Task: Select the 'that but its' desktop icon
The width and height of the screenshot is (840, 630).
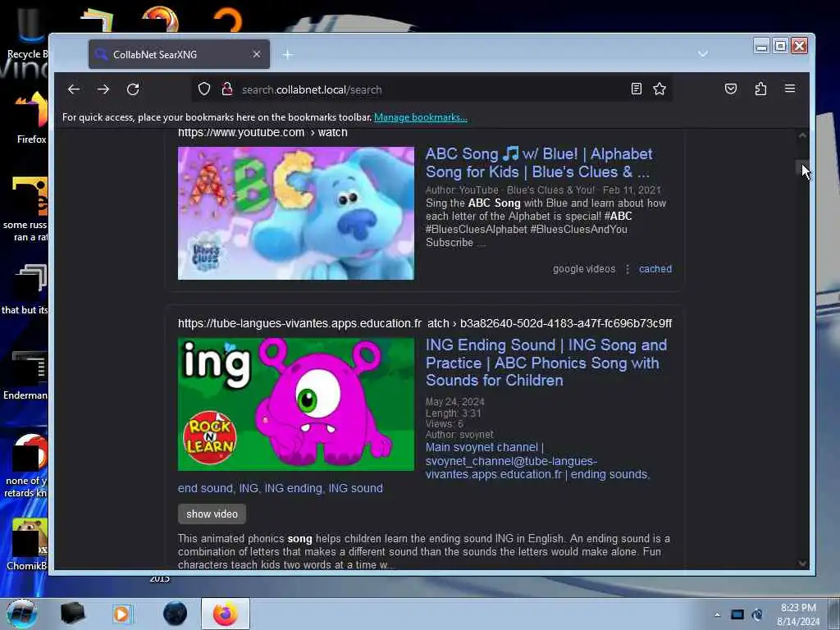Action: click(25, 290)
